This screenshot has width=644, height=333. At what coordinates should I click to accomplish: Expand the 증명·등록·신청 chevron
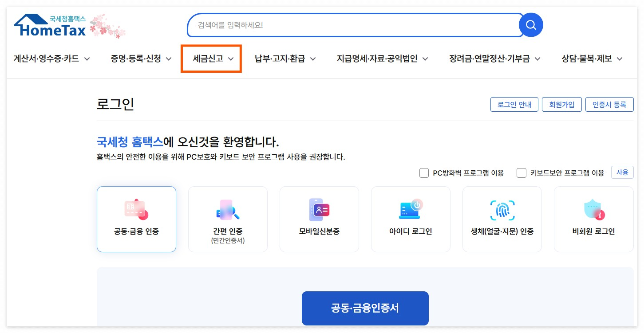169,59
